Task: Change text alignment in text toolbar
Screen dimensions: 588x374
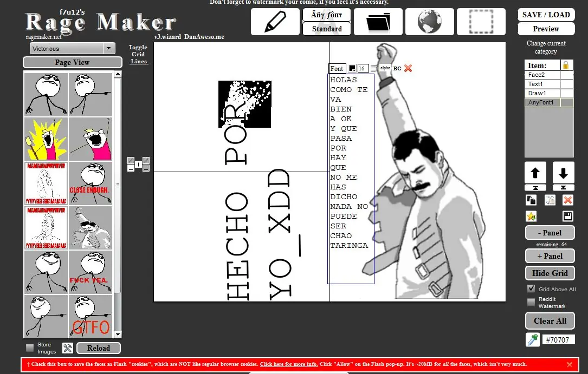Action: (x=374, y=69)
